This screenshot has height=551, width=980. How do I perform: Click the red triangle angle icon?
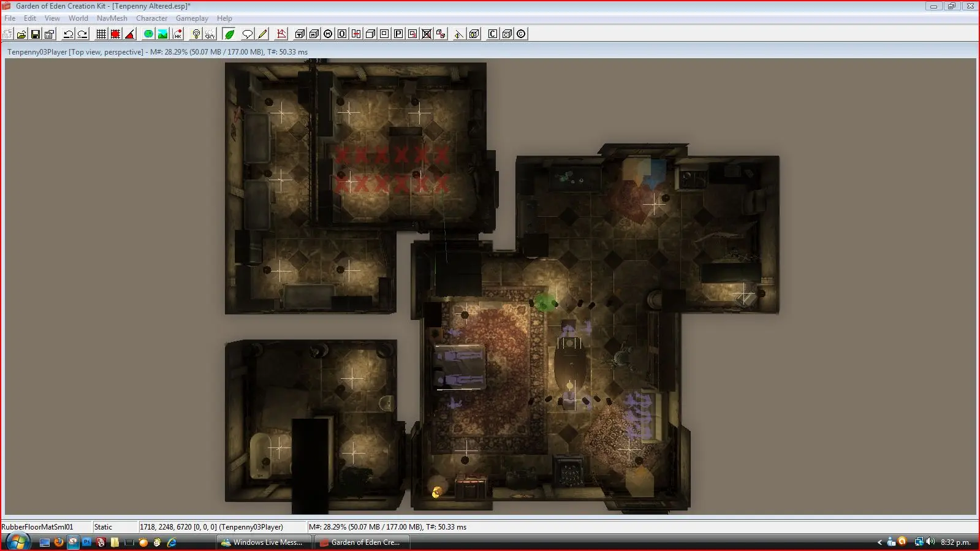pos(129,34)
